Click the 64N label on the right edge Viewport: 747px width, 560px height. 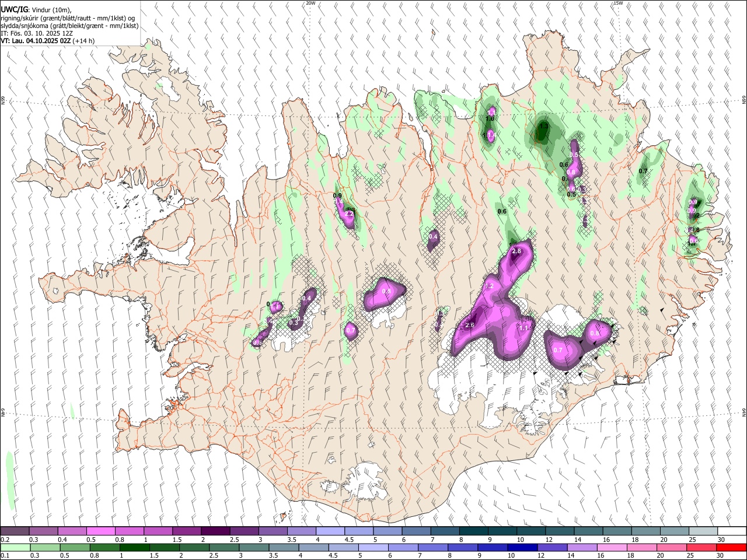tap(743, 412)
